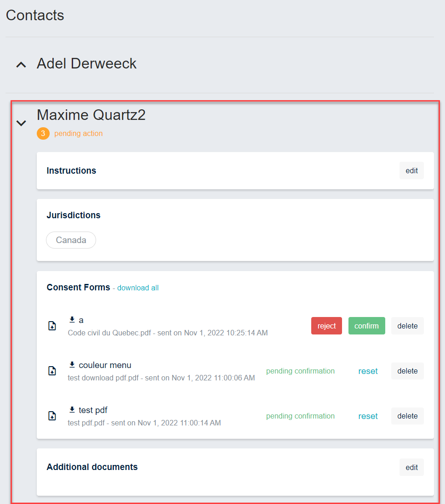Click download arrow next to "a"
The height and width of the screenshot is (504, 445).
click(72, 320)
